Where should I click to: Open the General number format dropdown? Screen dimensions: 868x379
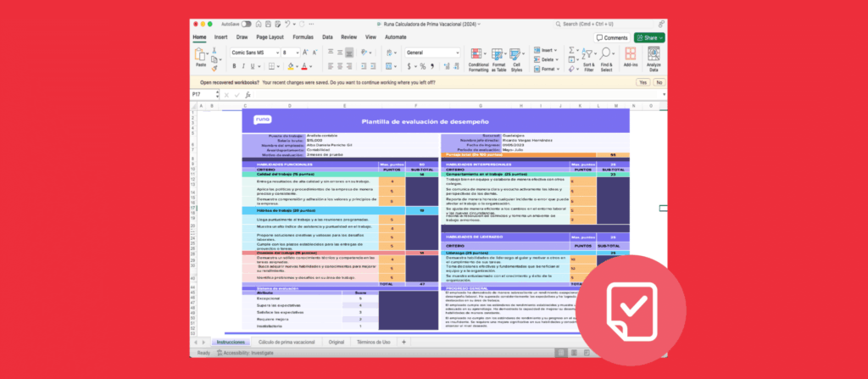point(457,53)
